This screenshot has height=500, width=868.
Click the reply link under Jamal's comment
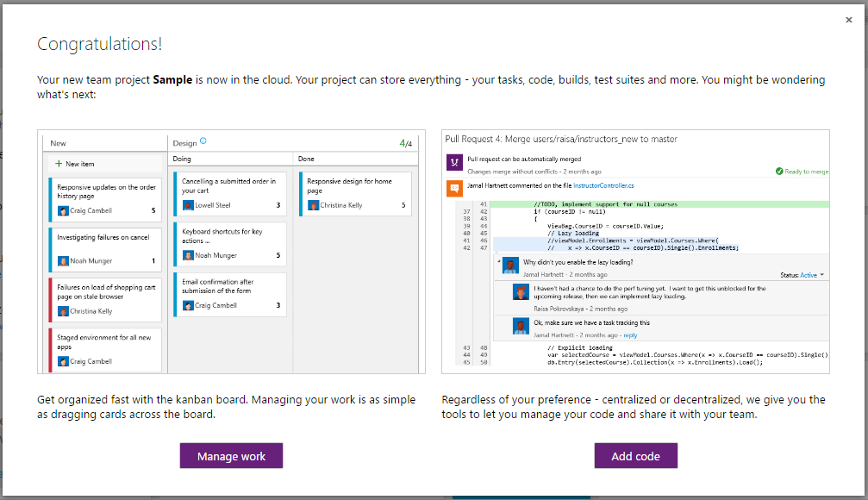630,335
